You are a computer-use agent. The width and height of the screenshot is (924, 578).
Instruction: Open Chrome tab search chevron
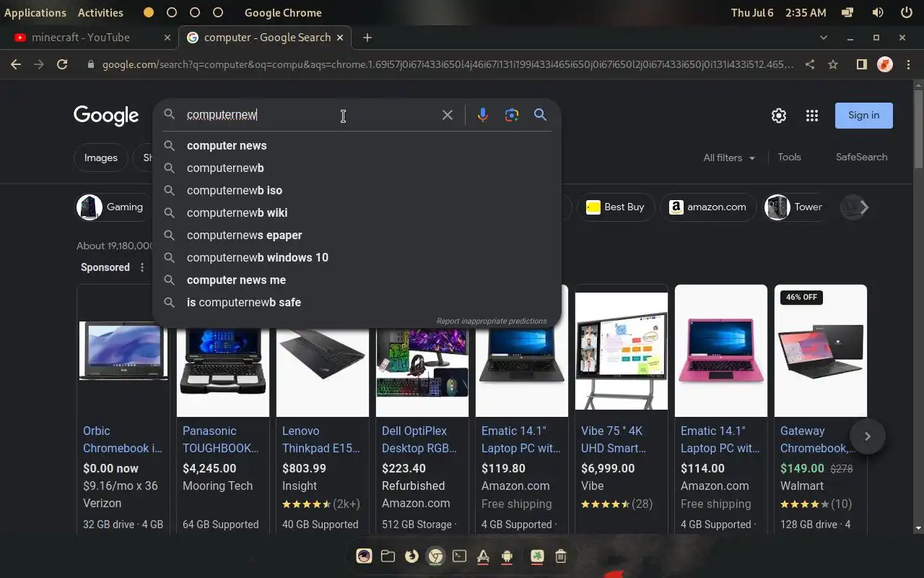pyautogui.click(x=824, y=38)
